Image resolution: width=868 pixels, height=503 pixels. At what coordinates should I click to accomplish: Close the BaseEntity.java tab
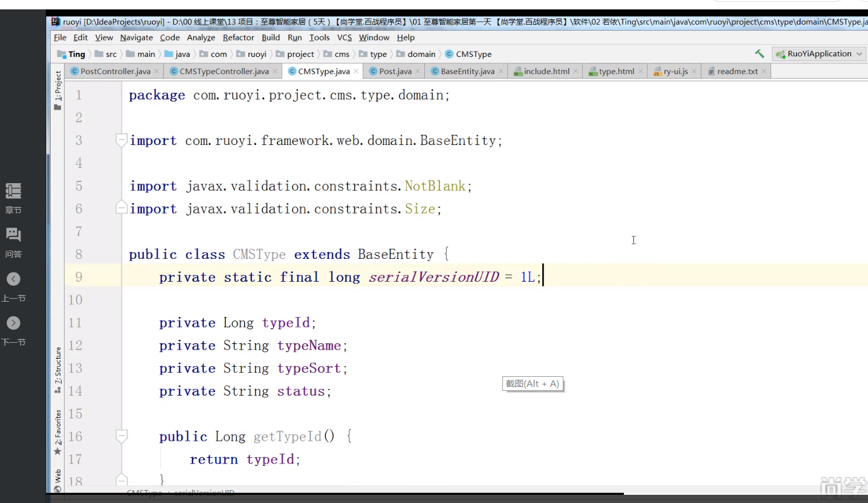point(501,72)
